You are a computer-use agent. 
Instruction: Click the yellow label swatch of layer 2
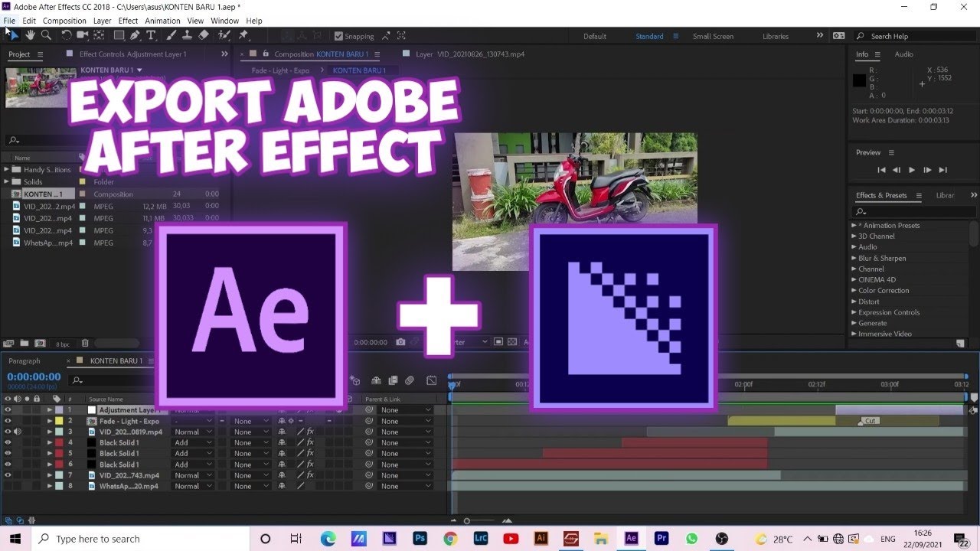tap(59, 421)
